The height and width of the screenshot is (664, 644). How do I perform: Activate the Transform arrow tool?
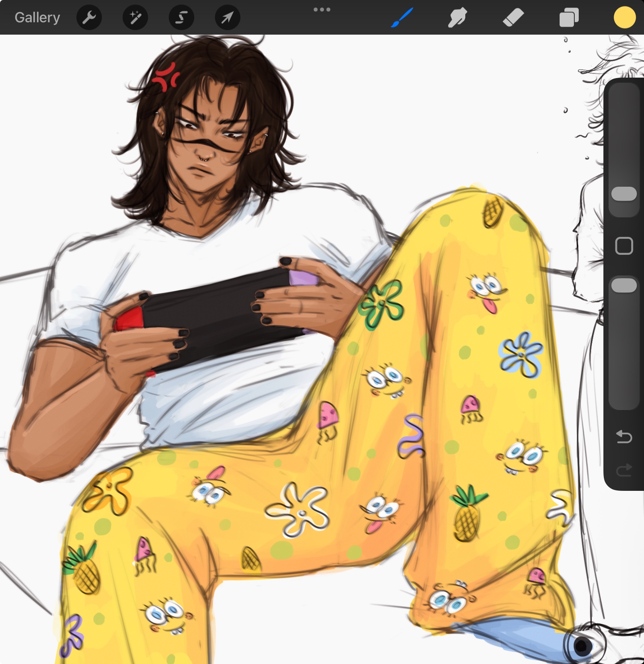click(x=227, y=18)
